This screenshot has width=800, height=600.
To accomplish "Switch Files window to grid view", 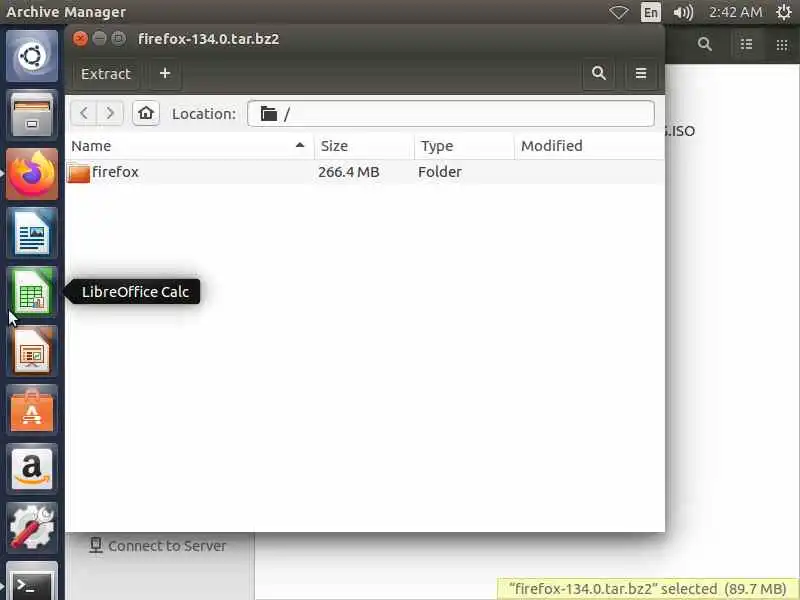I will click(x=782, y=44).
